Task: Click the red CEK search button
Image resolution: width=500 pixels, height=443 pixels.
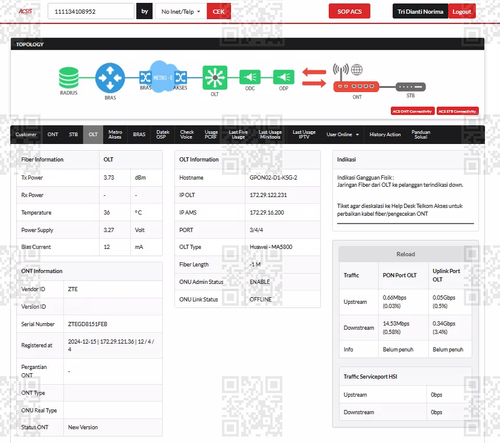Action: (219, 12)
